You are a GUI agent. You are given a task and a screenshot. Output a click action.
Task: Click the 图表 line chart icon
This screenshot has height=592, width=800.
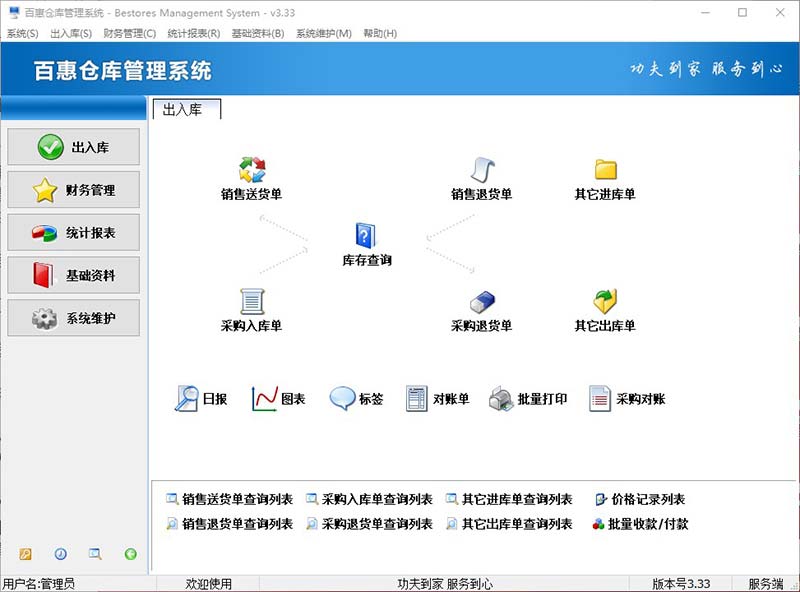tap(264, 399)
